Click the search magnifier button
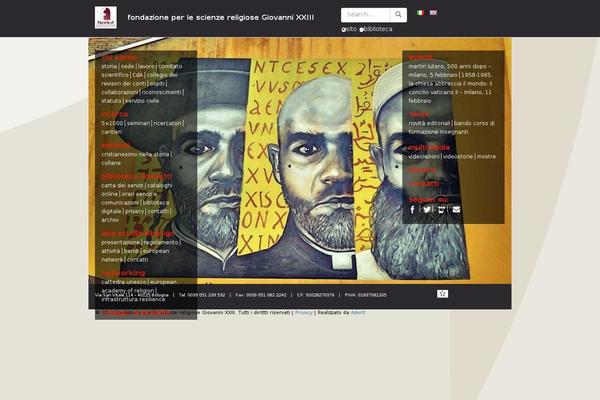600x400 pixels. click(x=398, y=15)
